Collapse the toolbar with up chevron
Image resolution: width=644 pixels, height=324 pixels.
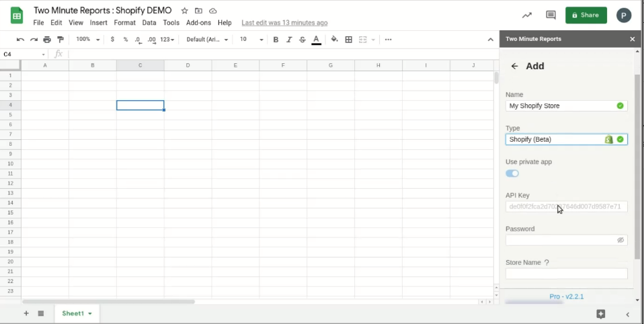pos(490,40)
